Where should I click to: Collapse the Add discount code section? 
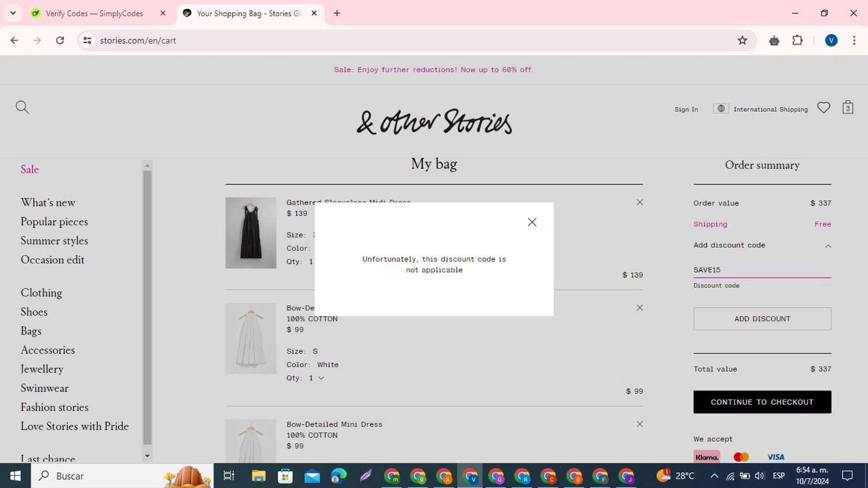click(x=828, y=246)
